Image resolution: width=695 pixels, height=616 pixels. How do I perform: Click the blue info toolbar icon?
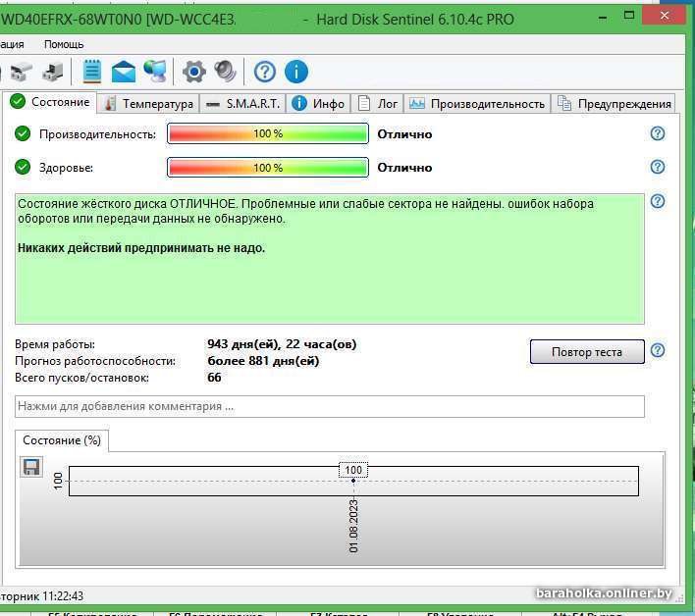pyautogui.click(x=296, y=72)
